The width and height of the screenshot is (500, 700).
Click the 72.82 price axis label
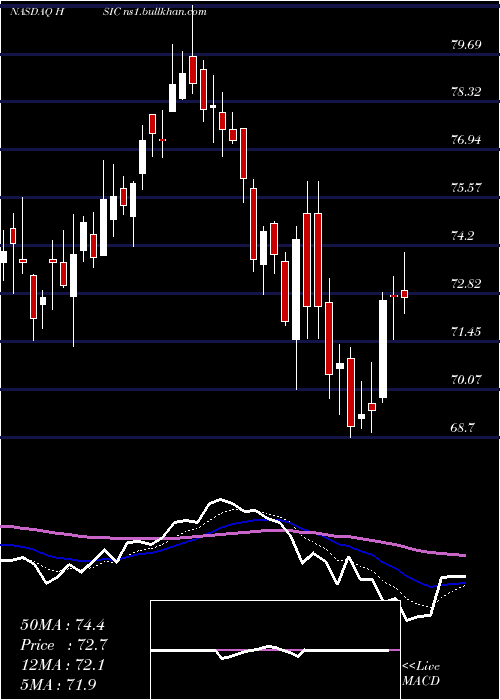(x=467, y=284)
